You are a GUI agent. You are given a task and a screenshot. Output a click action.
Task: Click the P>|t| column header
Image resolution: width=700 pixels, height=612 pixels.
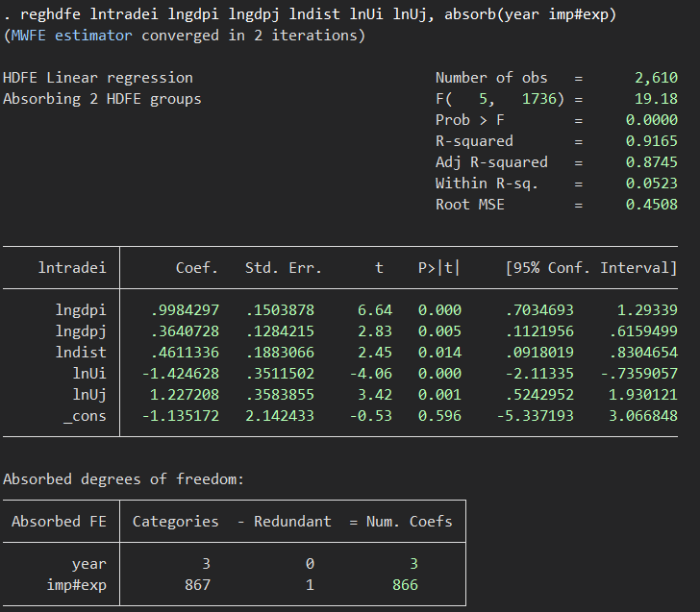point(438,267)
